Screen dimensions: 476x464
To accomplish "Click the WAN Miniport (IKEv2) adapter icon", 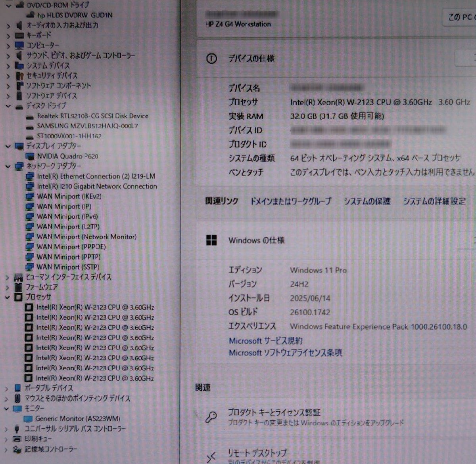I will [29, 196].
